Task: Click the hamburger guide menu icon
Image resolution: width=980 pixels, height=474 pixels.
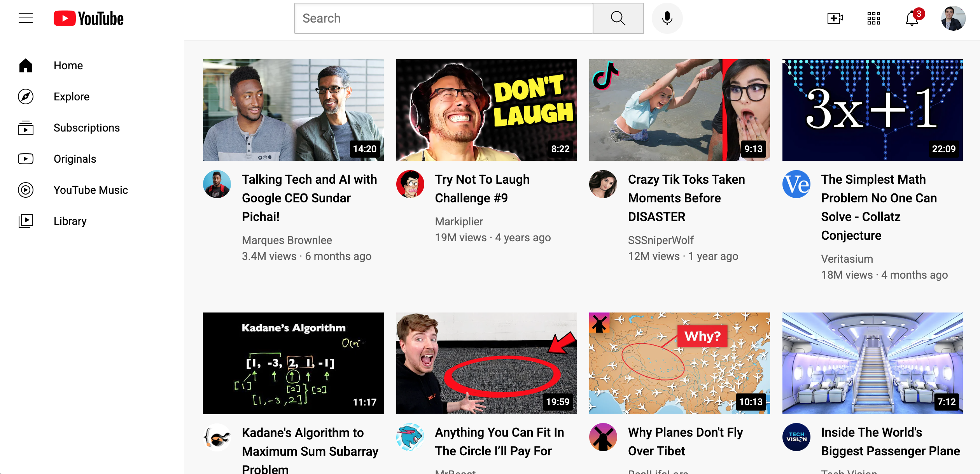Action: tap(26, 18)
